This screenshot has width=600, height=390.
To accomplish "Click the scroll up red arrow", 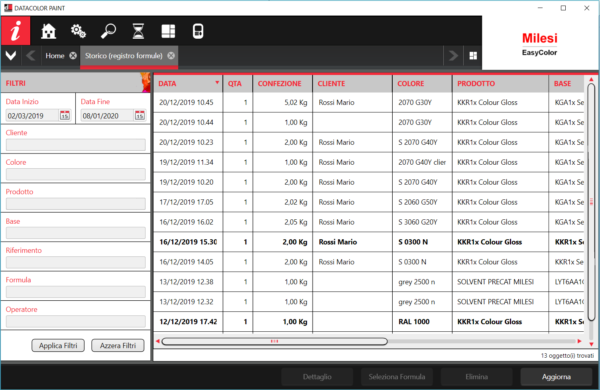I will tap(591, 79).
